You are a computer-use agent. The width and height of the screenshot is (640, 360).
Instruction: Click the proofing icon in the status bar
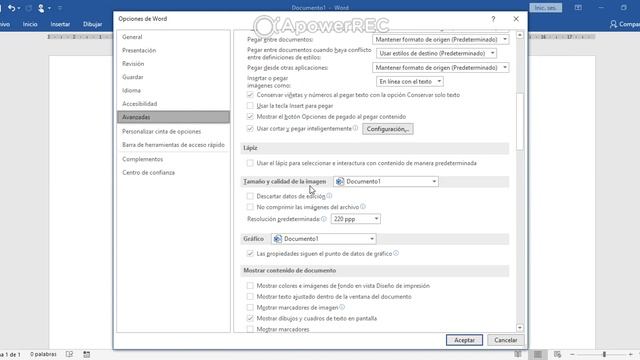69,354
